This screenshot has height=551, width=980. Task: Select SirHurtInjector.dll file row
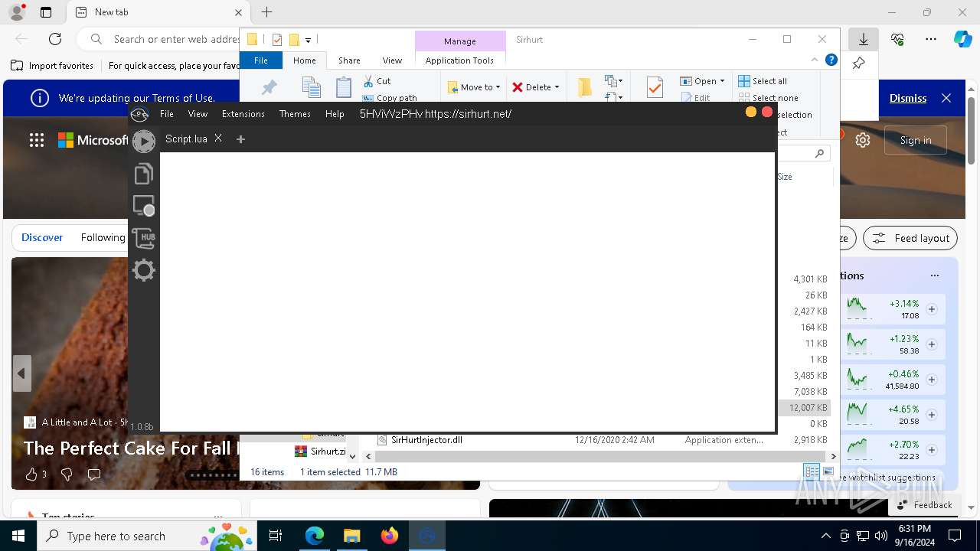(601, 440)
